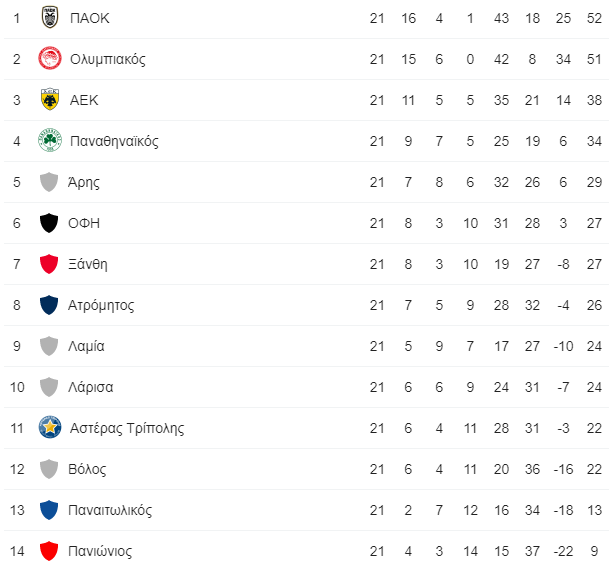The image size is (609, 565).
Task: Select the Λάρισα team name
Action: pos(91,387)
